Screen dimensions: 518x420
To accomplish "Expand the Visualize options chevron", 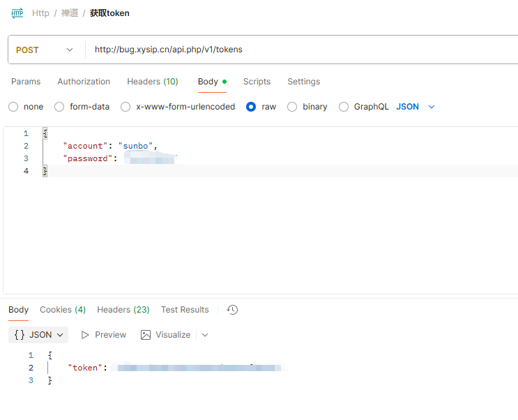I will point(205,335).
